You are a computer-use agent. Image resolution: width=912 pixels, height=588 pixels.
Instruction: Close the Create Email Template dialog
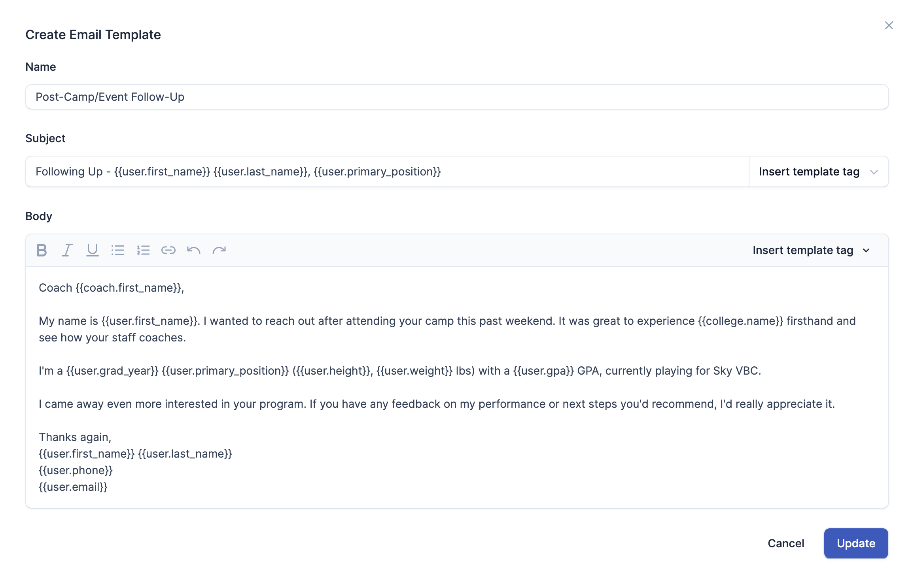(x=889, y=25)
